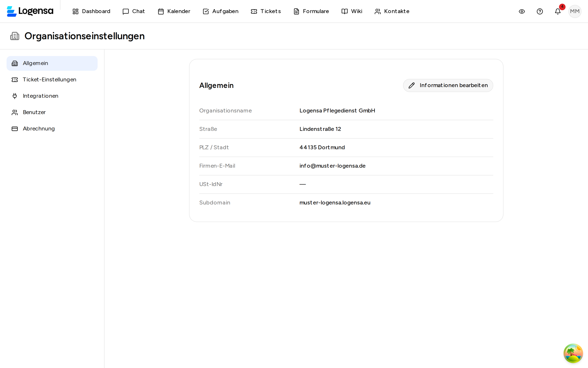Click the 44135 Dortmund value

coord(322,147)
